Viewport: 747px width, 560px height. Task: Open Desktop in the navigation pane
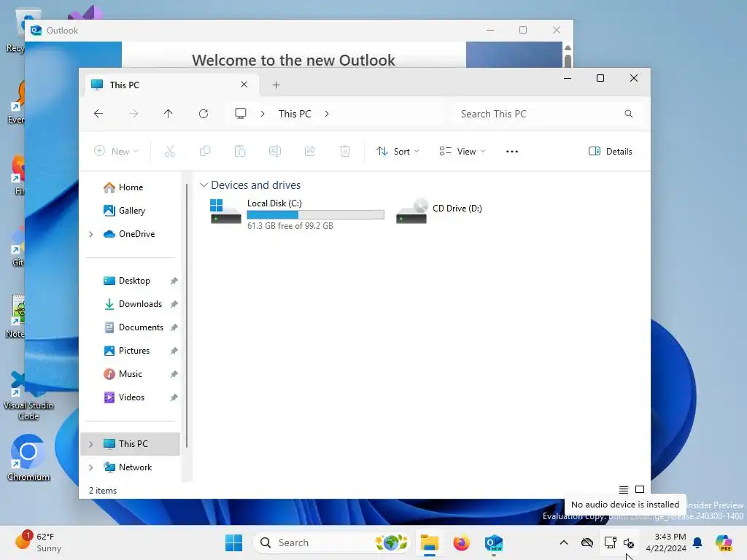point(130,281)
